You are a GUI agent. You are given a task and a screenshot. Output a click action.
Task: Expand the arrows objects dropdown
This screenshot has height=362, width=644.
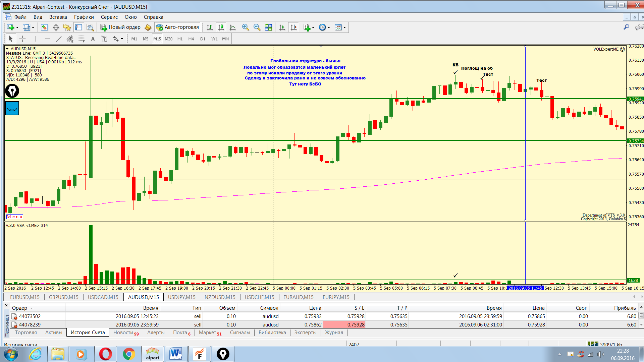coord(122,39)
